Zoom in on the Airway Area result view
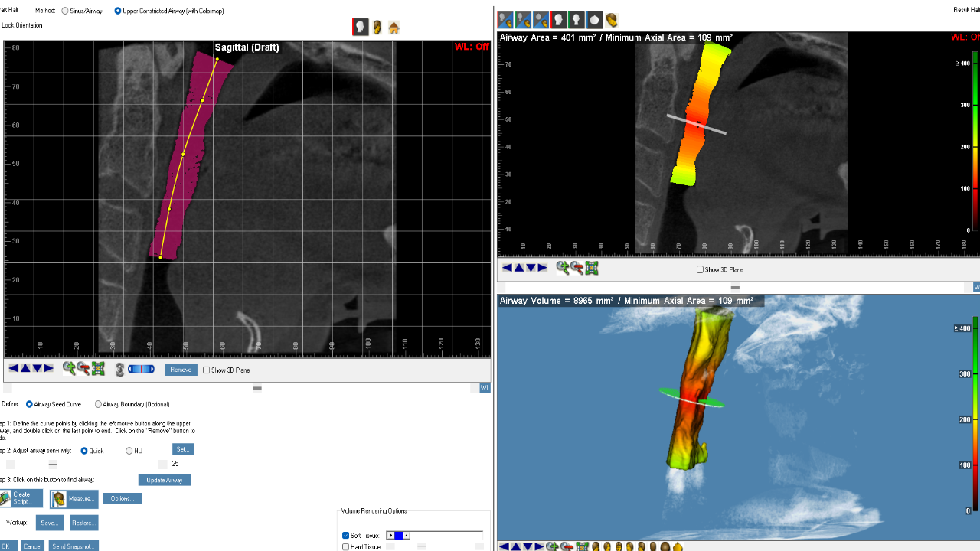 (563, 268)
